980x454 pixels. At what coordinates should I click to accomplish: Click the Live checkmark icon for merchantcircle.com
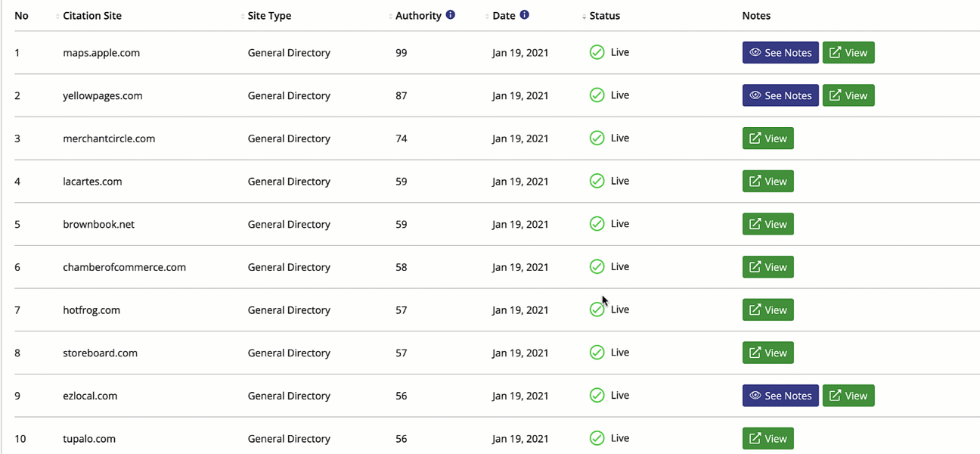click(x=597, y=138)
